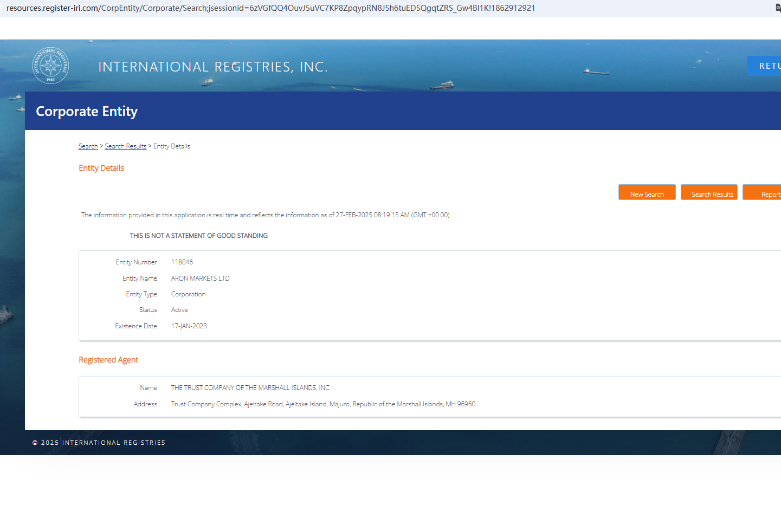
Task: Click the Status field label
Action: pos(148,310)
